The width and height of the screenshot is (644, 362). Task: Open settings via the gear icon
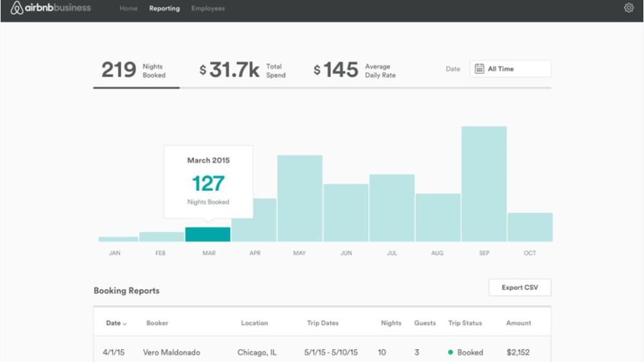628,8
